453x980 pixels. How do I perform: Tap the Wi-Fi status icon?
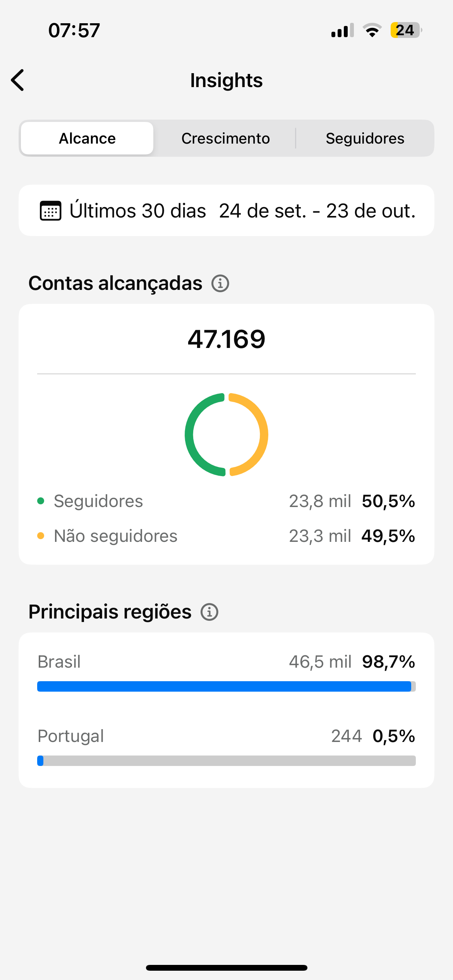372,30
